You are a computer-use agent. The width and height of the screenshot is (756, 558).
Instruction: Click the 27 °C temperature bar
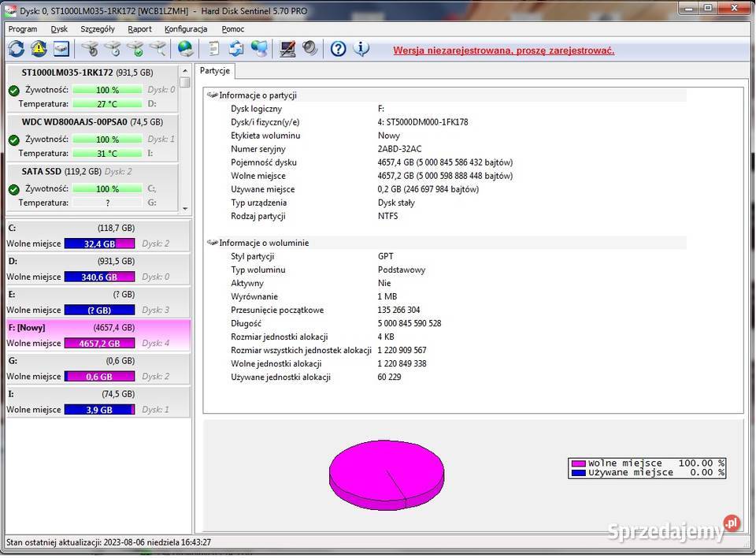[x=107, y=104]
